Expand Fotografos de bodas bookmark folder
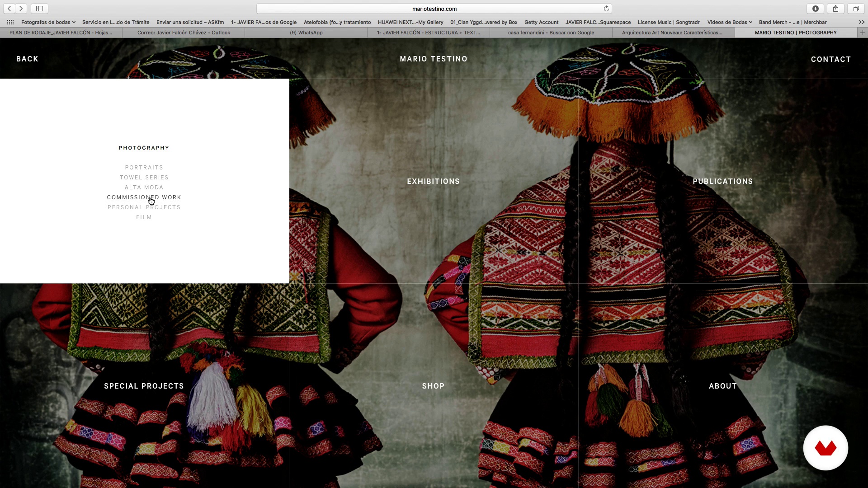This screenshot has width=868, height=488. point(48,22)
